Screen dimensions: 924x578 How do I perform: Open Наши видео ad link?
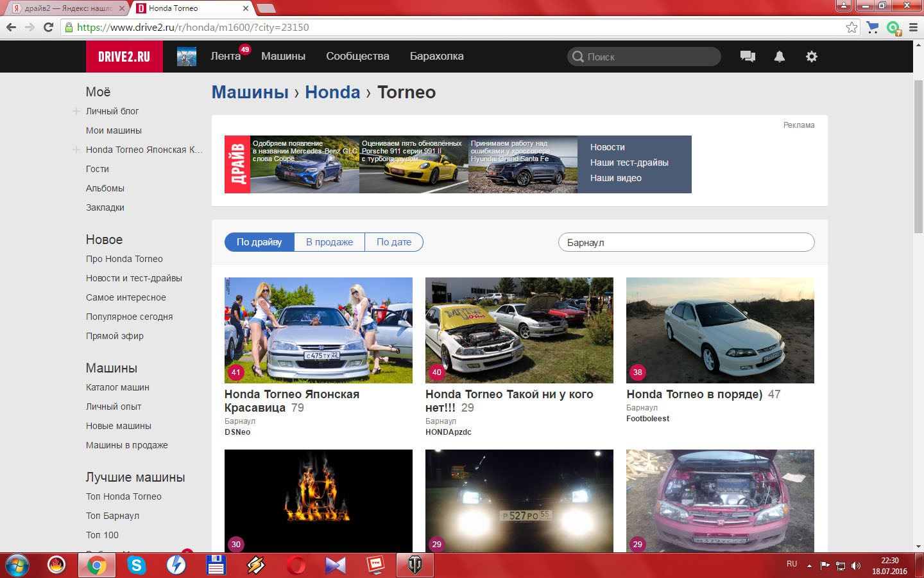coord(616,178)
